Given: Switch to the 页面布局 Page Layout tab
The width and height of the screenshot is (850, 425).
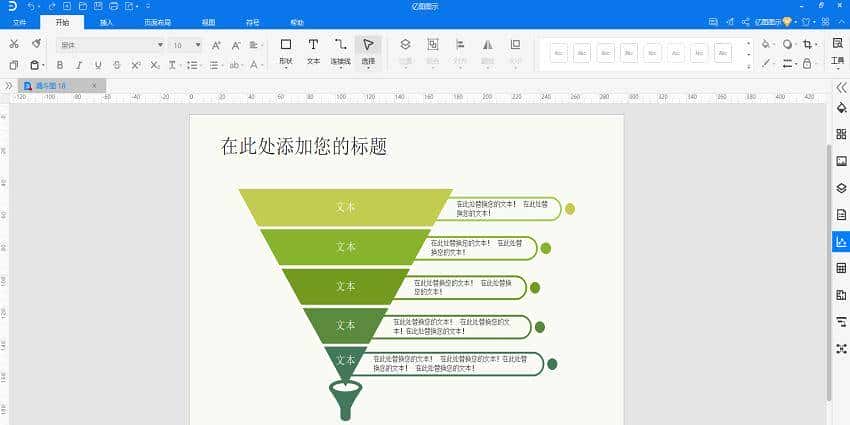Looking at the screenshot, I should click(x=158, y=23).
